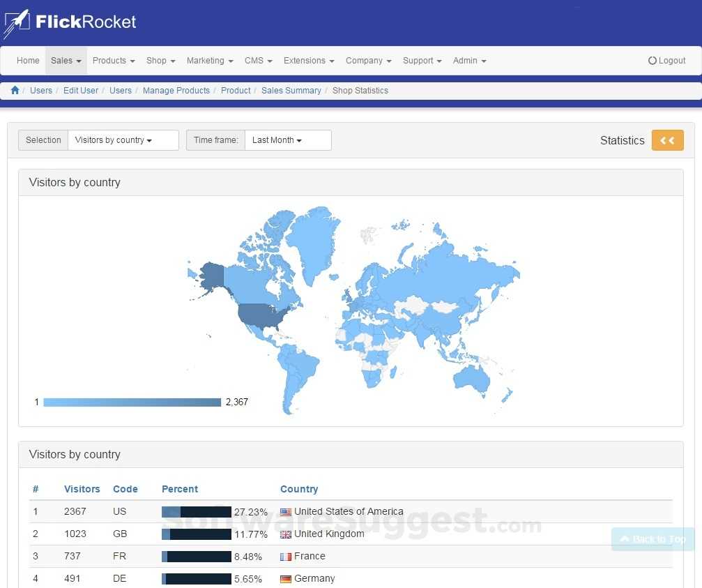Click the France flag in the table
This screenshot has width=702, height=588.
pyautogui.click(x=285, y=556)
